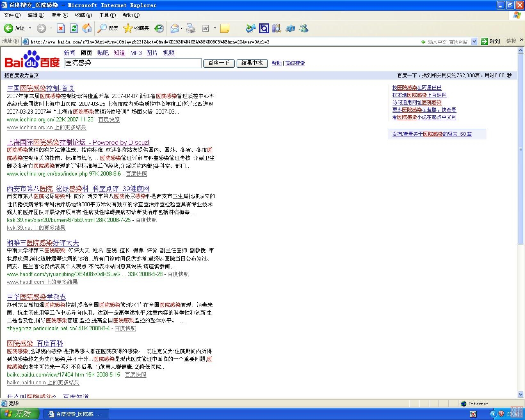This screenshot has width=525, height=420.
Task: Click 把百度设为首页 link
Action: tap(21, 75)
